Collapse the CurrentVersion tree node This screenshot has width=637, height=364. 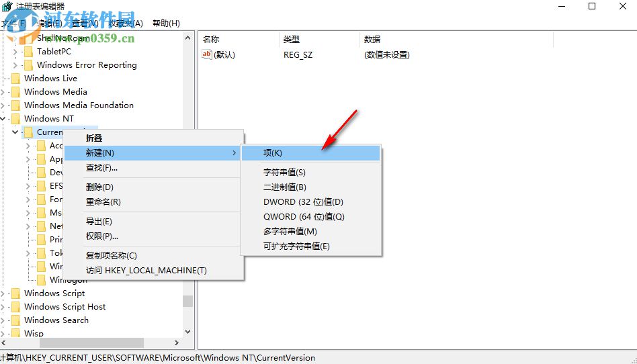(15, 132)
